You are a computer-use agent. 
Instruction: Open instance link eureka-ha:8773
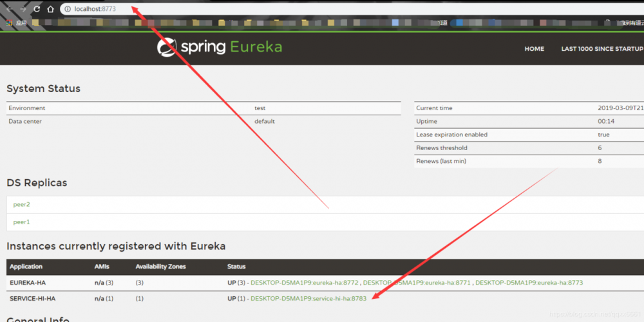tap(529, 283)
